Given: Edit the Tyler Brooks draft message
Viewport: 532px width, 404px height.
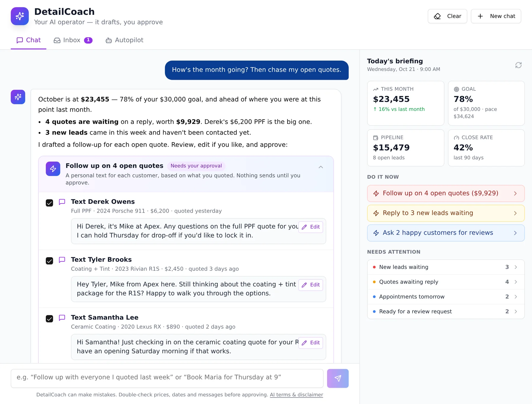Looking at the screenshot, I should coord(311,285).
